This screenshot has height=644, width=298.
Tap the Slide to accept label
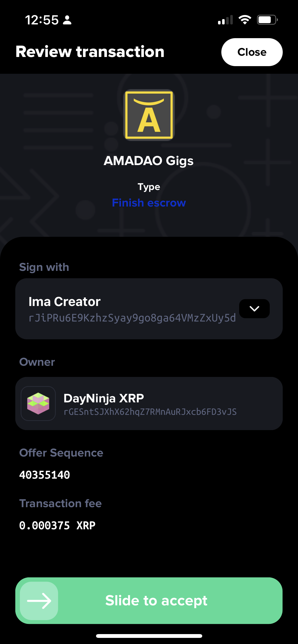(x=156, y=601)
